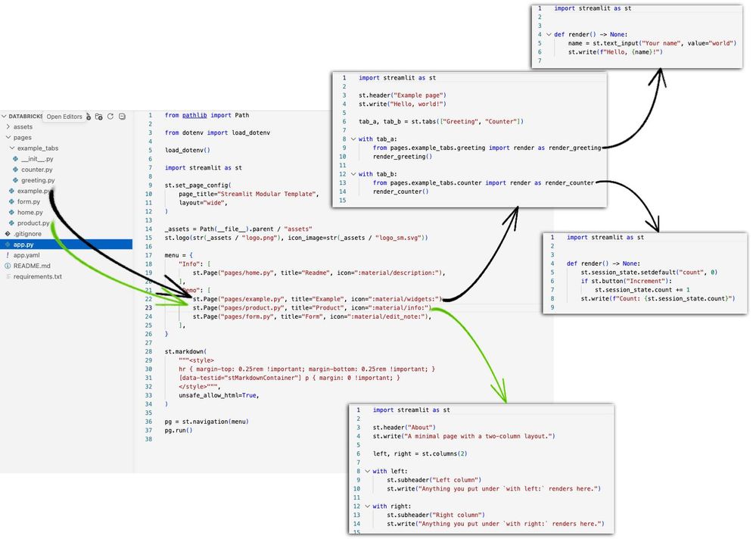Fold 'def render' chevron in text_input panel
756x539 pixels.
point(549,34)
